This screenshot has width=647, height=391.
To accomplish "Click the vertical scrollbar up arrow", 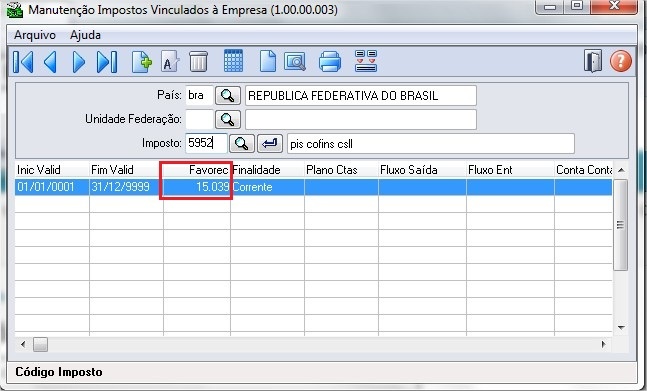I will (621, 170).
